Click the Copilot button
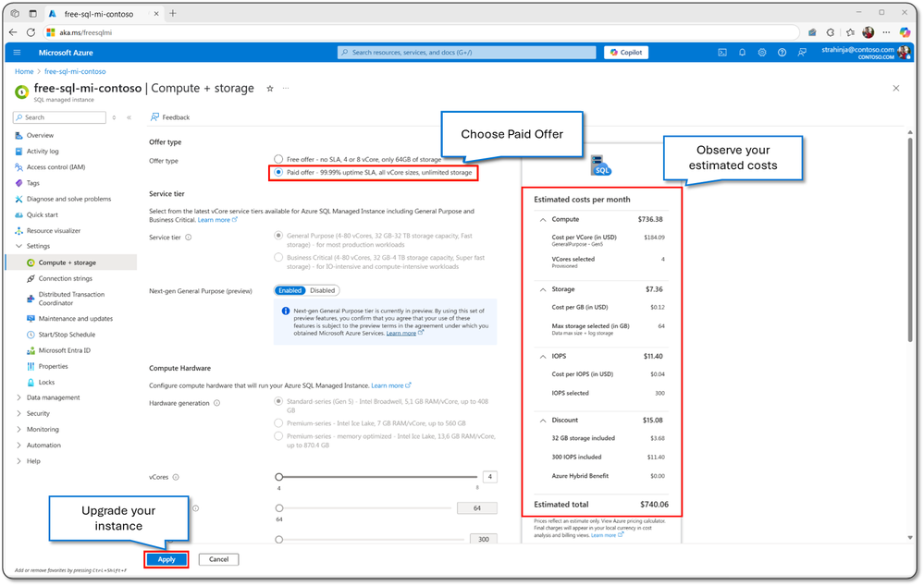 (626, 53)
